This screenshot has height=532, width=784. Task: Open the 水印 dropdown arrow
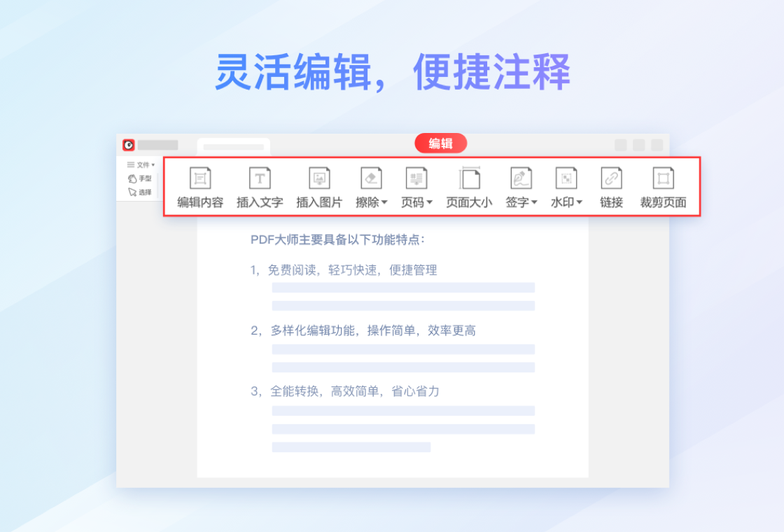click(580, 202)
